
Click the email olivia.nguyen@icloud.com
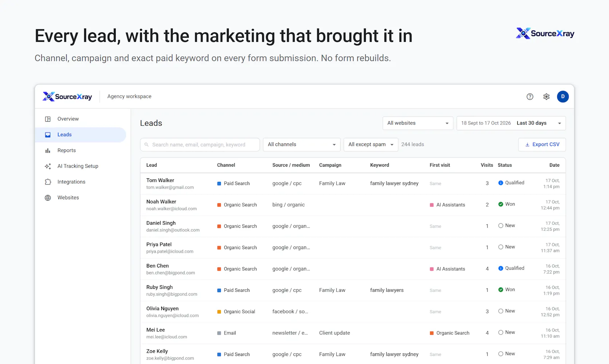tap(172, 316)
